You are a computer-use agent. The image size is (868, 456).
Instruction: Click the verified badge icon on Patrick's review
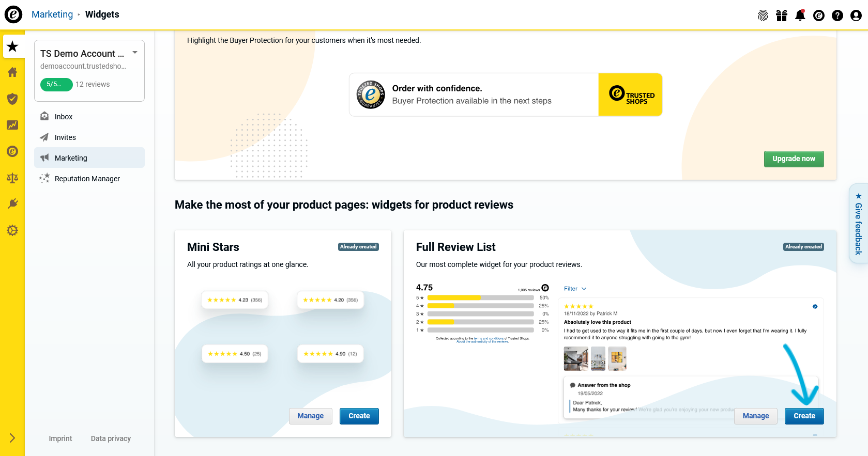tap(815, 307)
